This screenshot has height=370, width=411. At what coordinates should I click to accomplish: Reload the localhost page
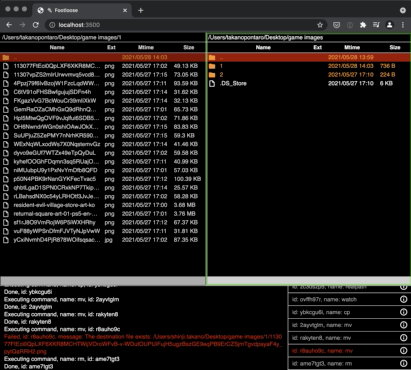coord(36,25)
